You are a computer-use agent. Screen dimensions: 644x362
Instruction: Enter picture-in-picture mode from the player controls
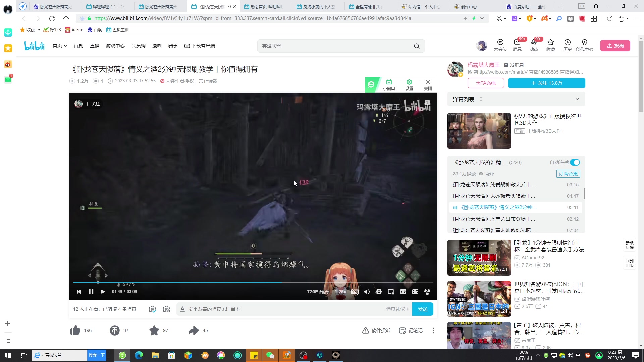click(x=391, y=291)
